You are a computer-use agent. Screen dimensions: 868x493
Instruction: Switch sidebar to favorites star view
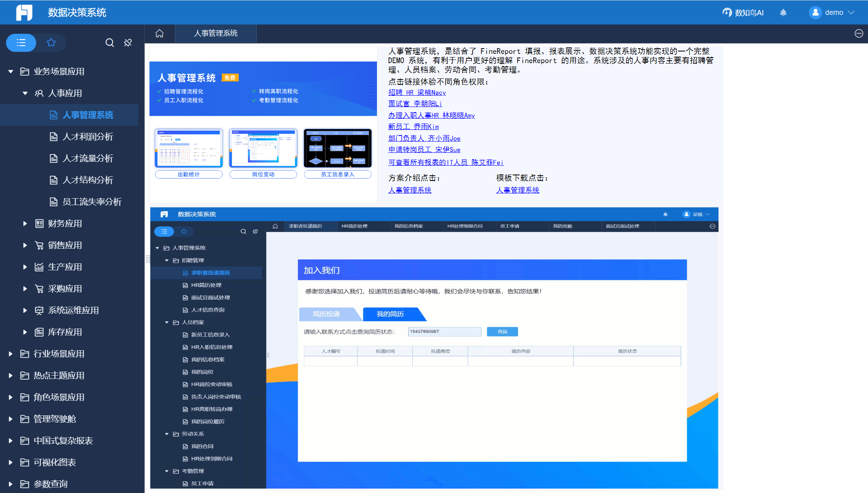click(51, 43)
